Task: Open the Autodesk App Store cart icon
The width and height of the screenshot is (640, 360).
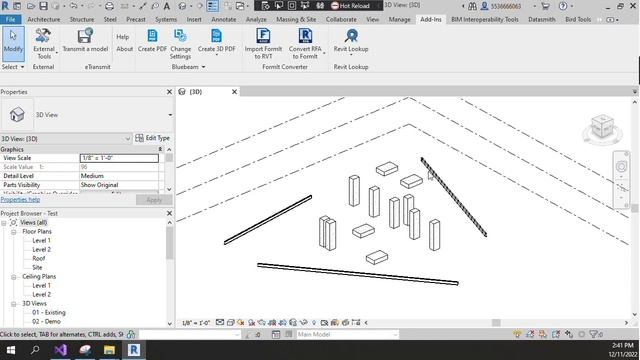Action: click(x=544, y=6)
